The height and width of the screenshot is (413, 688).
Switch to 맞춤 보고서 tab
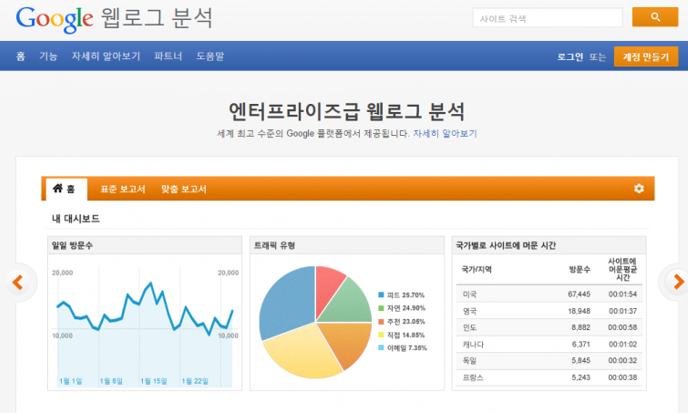pos(183,189)
